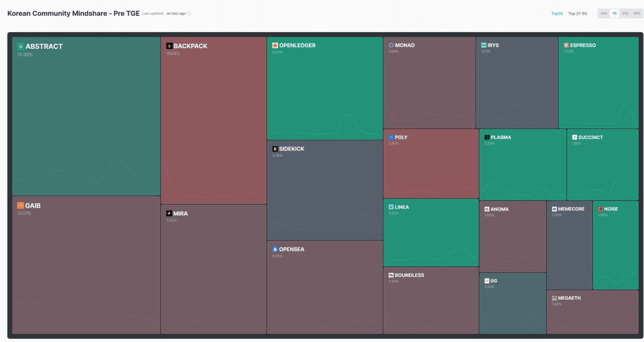Click the Succinct logo icon

(575, 137)
